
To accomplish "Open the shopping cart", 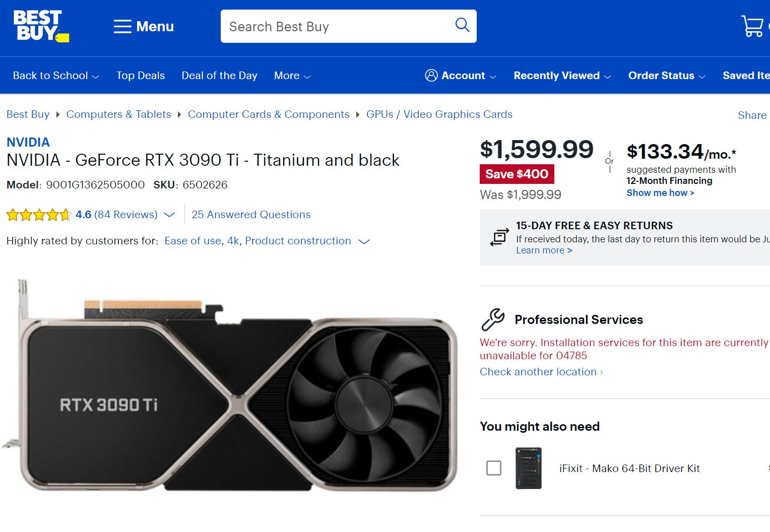I will [753, 26].
